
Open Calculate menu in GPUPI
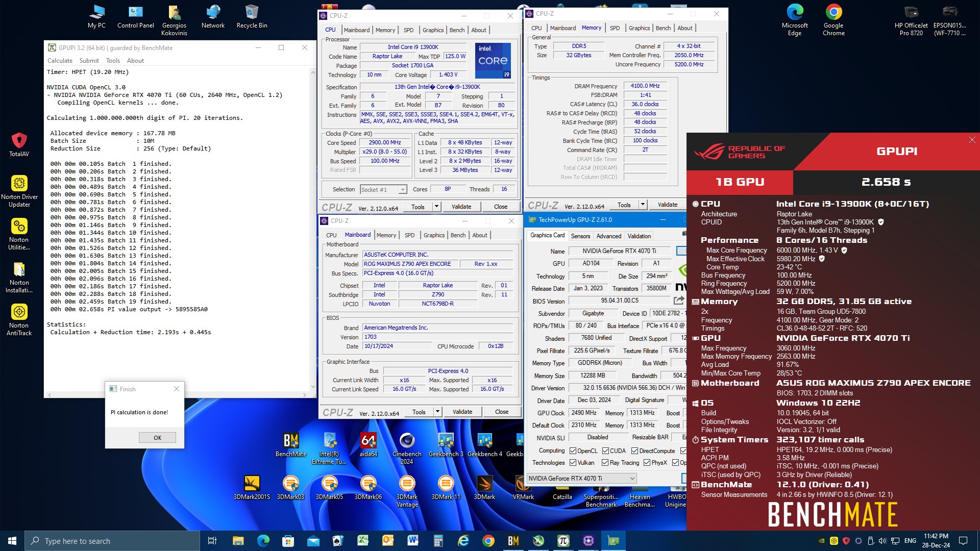pos(60,60)
